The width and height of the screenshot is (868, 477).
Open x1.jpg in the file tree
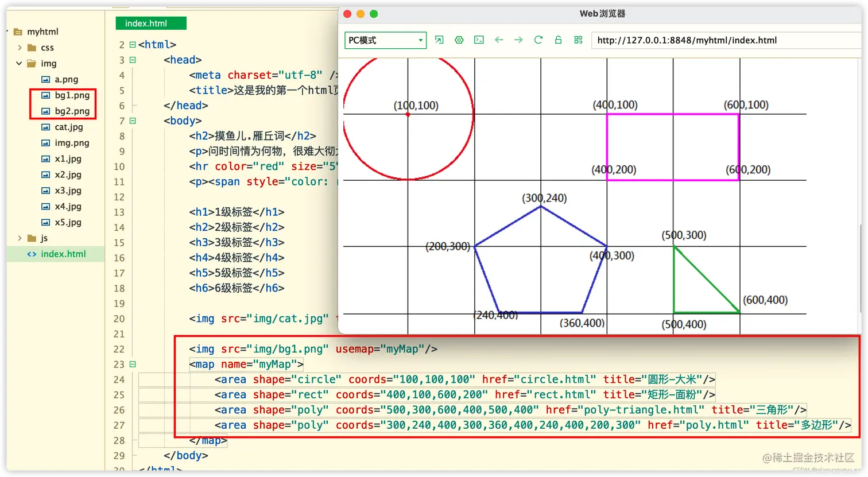tap(68, 158)
